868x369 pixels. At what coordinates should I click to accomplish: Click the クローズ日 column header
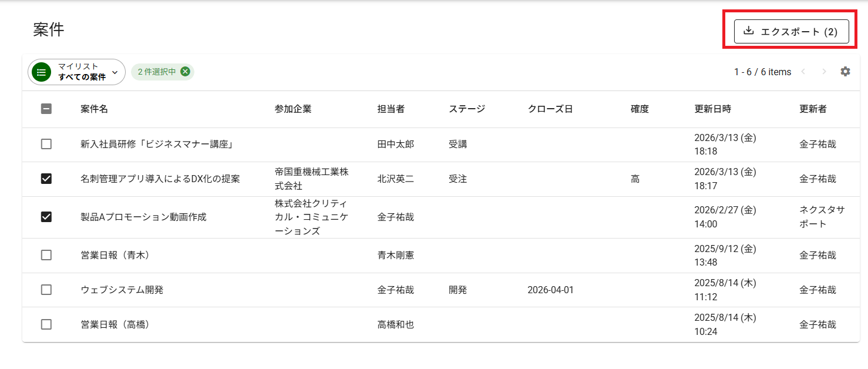point(550,109)
